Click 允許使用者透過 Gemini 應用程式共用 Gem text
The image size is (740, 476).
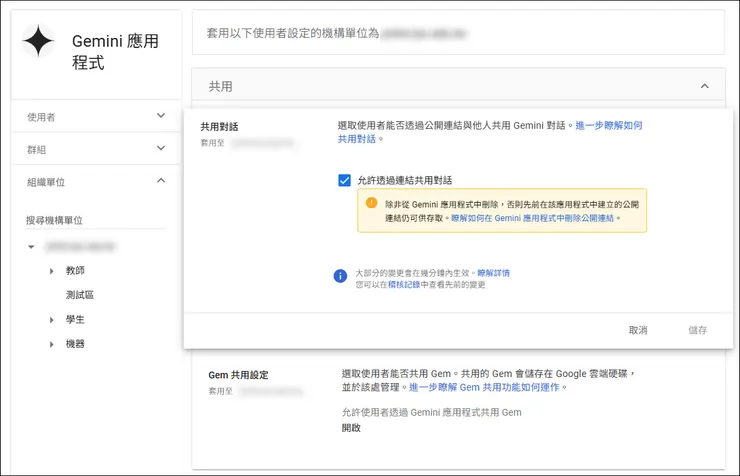[x=431, y=412]
